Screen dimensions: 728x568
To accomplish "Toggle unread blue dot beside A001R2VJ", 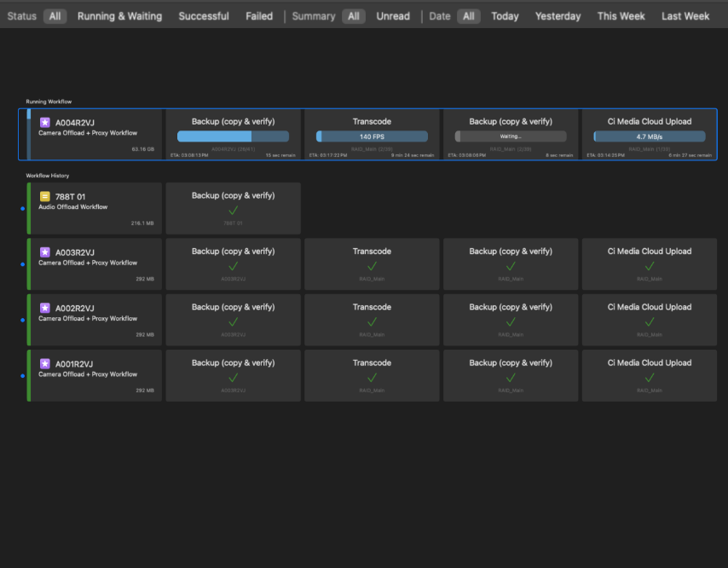I will click(22, 375).
